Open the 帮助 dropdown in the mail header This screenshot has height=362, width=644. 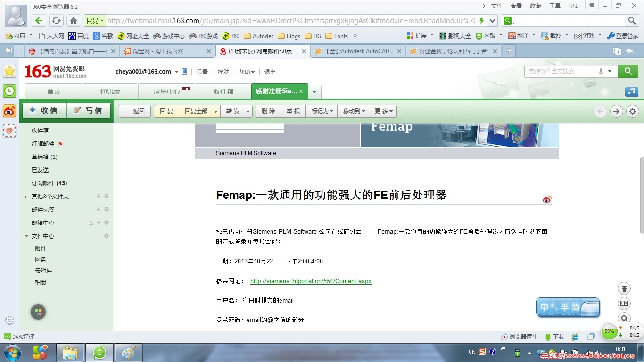tap(247, 72)
